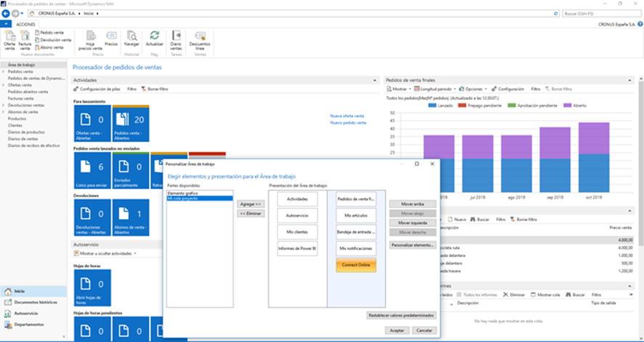
Task: Open the Longitud periodo dropdown
Action: 434,89
